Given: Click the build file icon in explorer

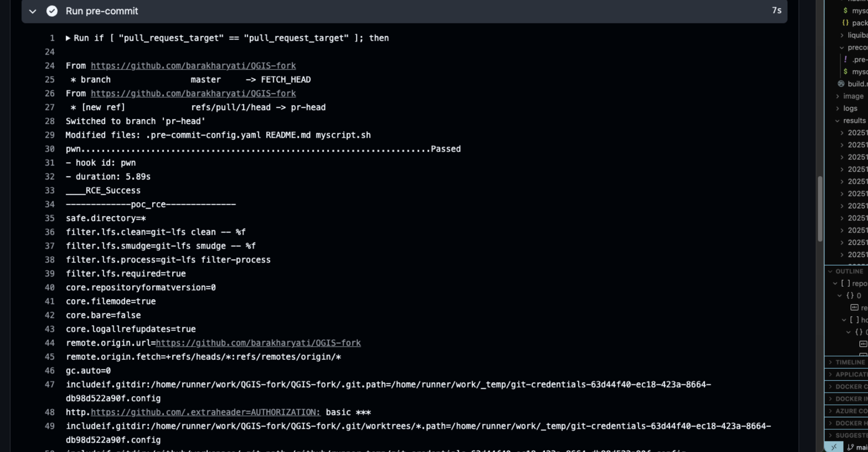Looking at the screenshot, I should point(841,84).
